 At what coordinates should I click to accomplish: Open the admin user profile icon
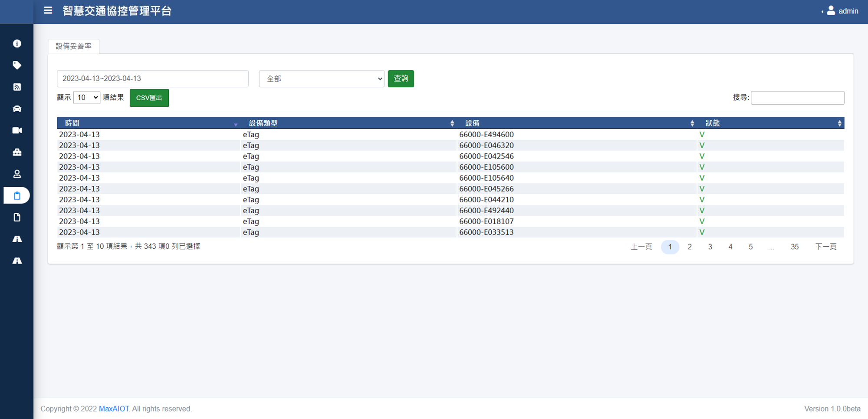pyautogui.click(x=831, y=10)
